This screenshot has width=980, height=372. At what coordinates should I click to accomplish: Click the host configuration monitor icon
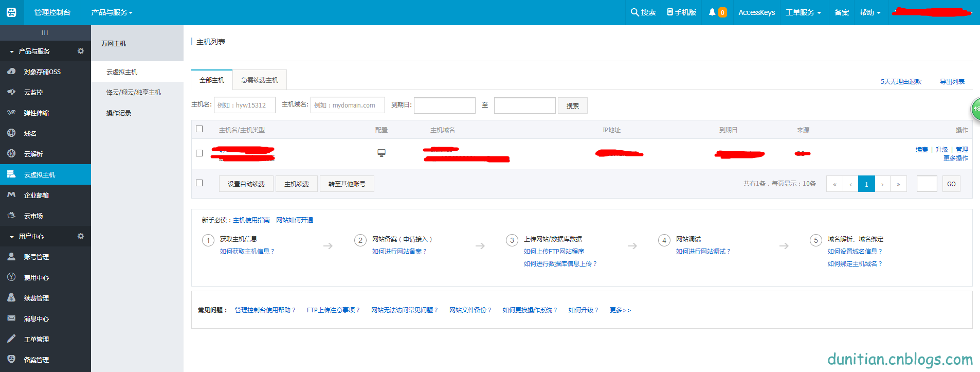pyautogui.click(x=382, y=153)
